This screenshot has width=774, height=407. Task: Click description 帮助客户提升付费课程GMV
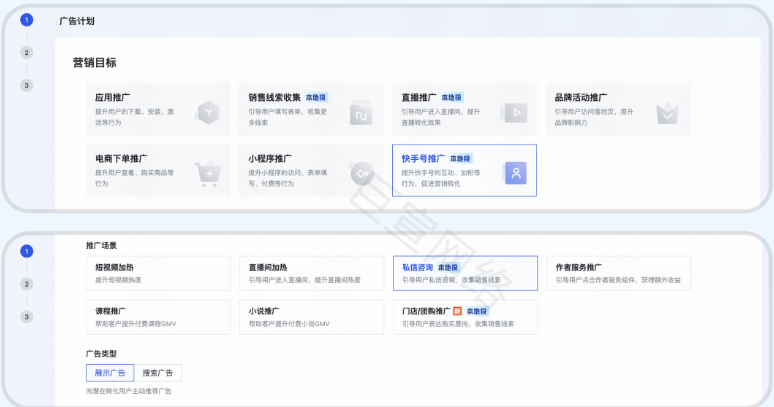click(x=136, y=324)
